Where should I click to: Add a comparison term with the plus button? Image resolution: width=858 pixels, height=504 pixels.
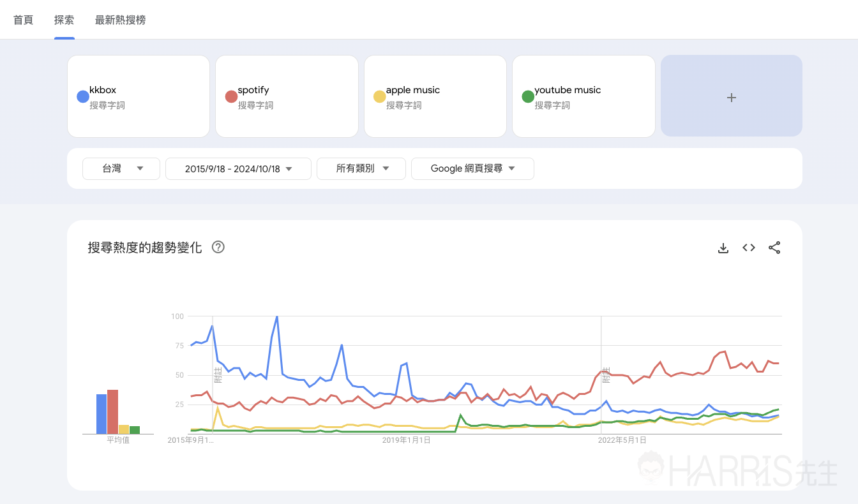point(732,96)
